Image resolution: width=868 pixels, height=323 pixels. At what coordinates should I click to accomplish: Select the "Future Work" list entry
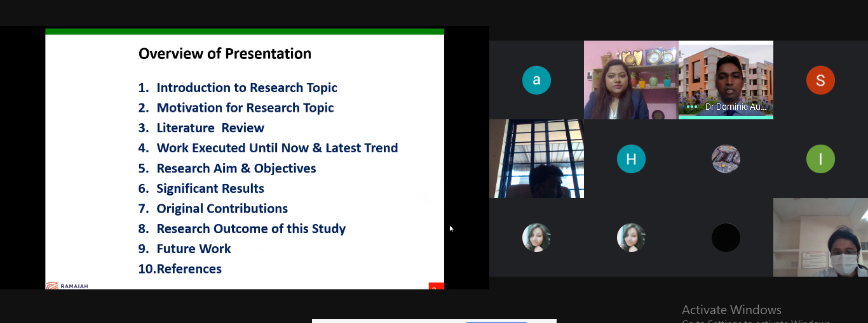[194, 249]
